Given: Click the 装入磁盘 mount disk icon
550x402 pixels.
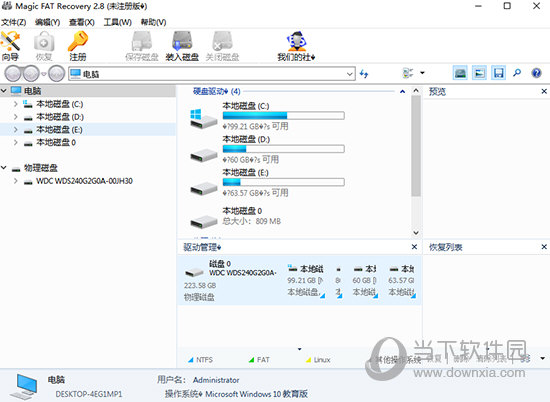Looking at the screenshot, I should pyautogui.click(x=182, y=46).
